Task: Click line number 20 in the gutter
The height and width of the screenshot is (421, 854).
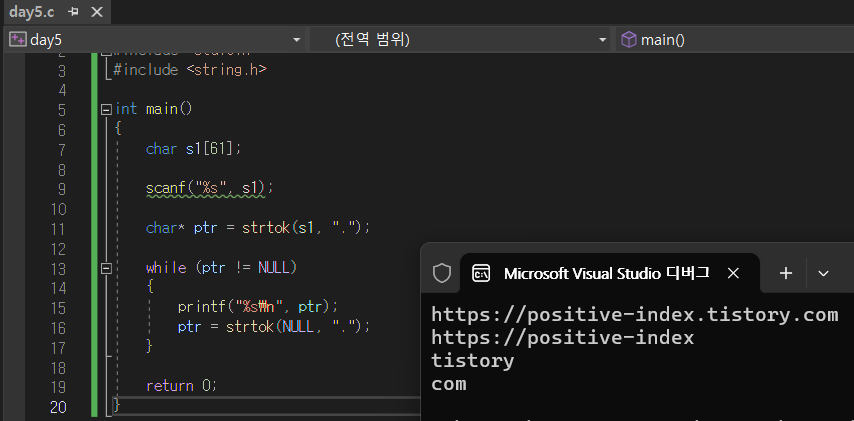Action: pos(58,407)
